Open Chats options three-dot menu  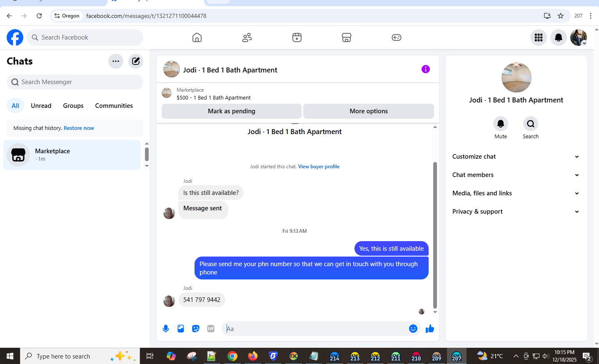116,61
